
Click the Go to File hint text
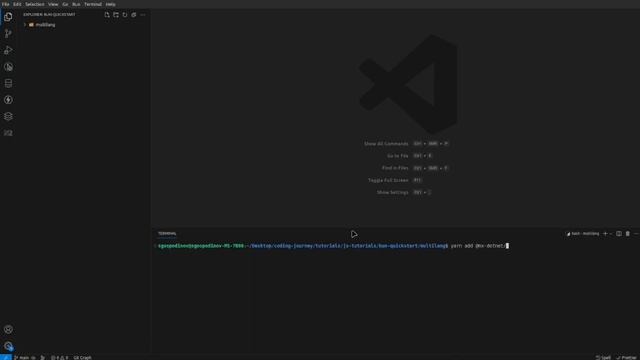tap(398, 156)
